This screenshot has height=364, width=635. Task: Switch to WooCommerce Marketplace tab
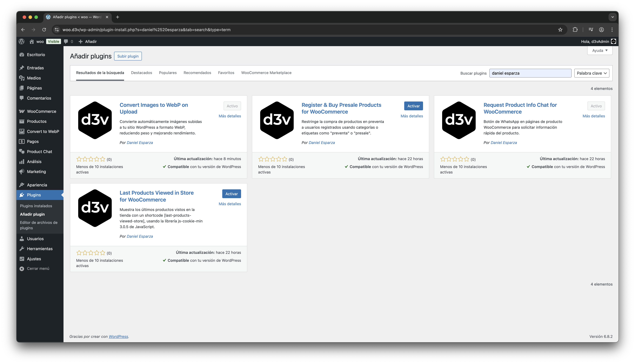coord(266,73)
